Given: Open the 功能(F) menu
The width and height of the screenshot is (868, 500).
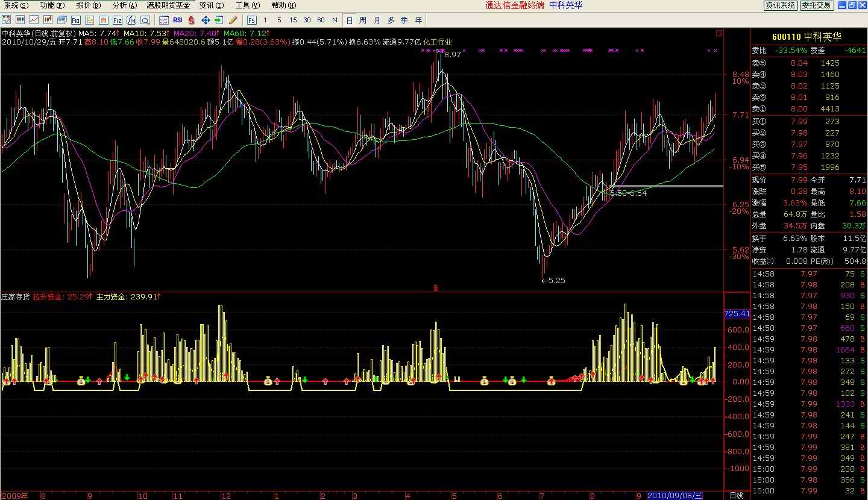Looking at the screenshot, I should tap(52, 5).
